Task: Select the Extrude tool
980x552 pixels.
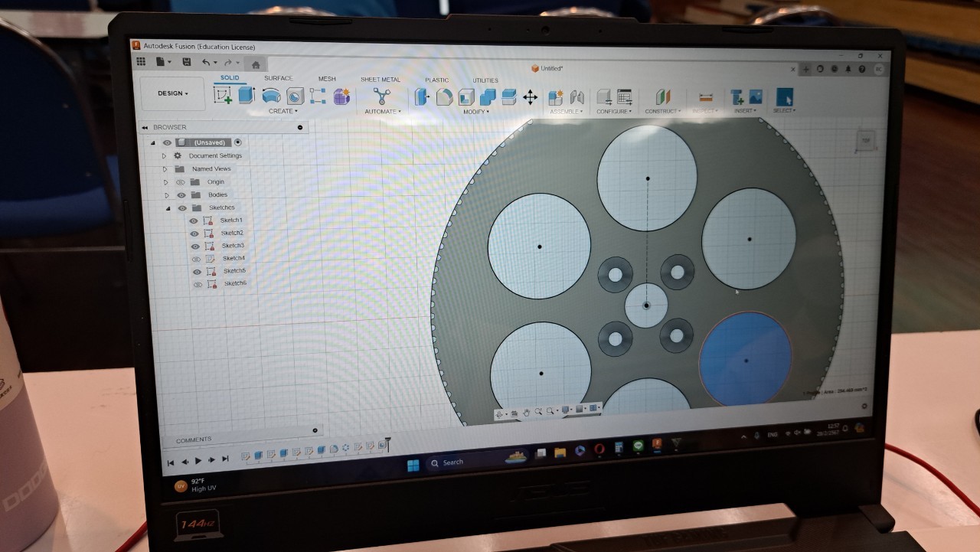Action: pyautogui.click(x=246, y=95)
